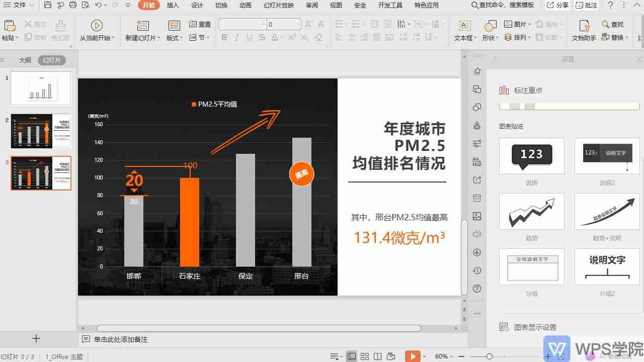
Task: Click the Save icon in quick access bar
Action: (48, 5)
